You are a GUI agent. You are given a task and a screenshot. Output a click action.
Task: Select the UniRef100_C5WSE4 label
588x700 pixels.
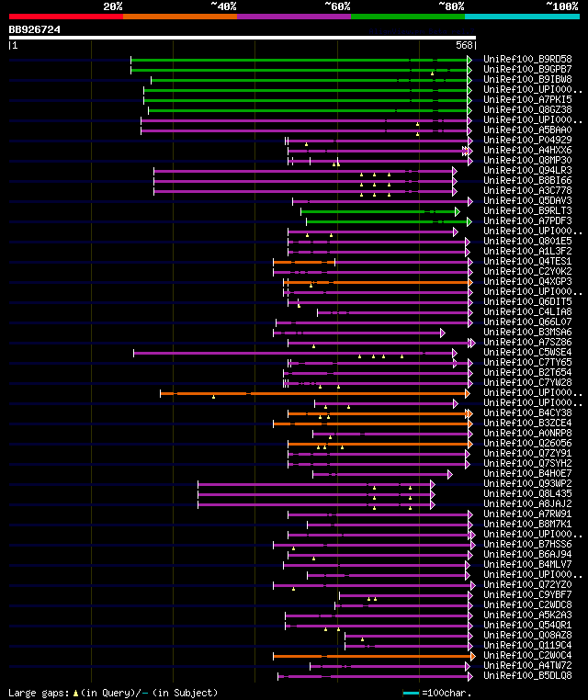click(527, 352)
